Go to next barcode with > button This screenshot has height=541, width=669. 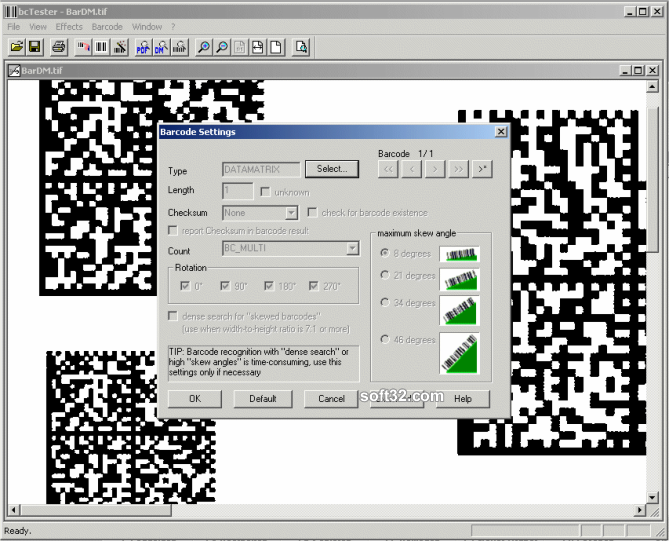pos(435,169)
